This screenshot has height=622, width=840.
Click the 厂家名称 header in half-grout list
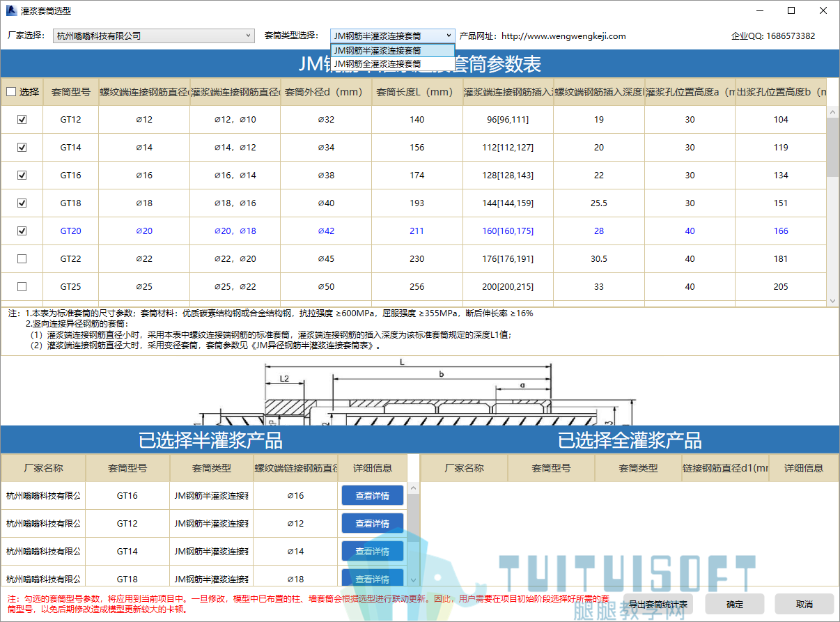43,468
